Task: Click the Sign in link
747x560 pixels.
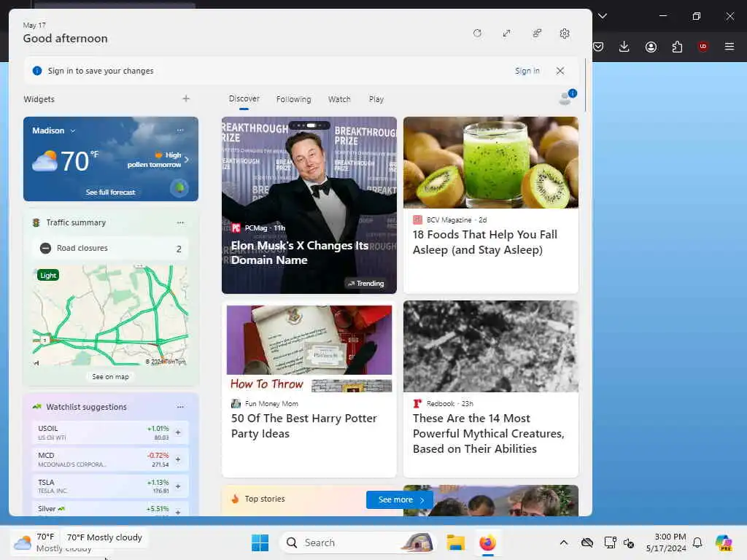Action: click(527, 71)
